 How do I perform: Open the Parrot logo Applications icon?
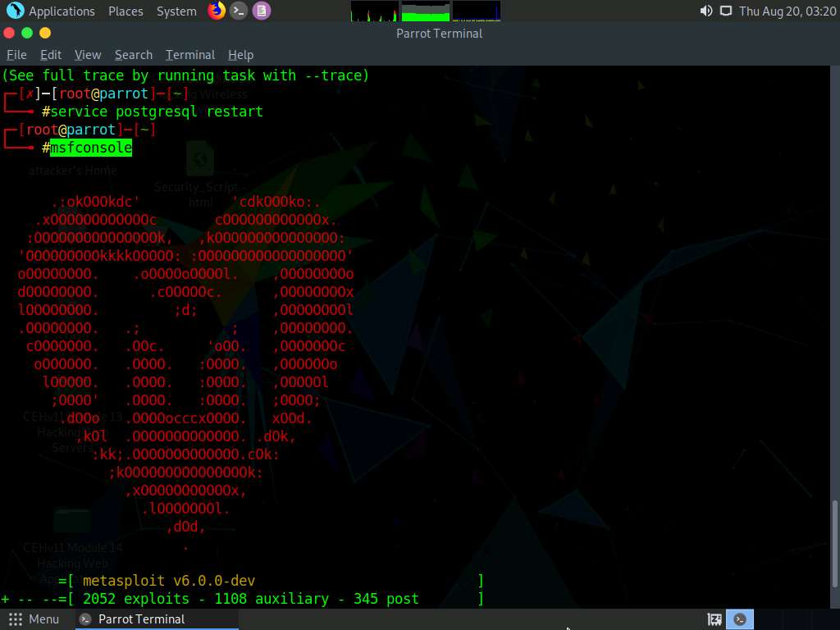pyautogui.click(x=15, y=10)
